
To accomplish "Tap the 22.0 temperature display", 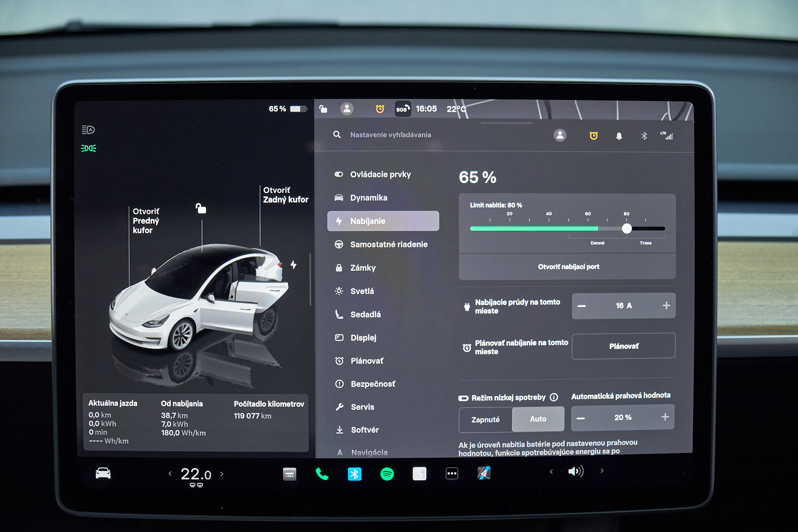I will (196, 474).
